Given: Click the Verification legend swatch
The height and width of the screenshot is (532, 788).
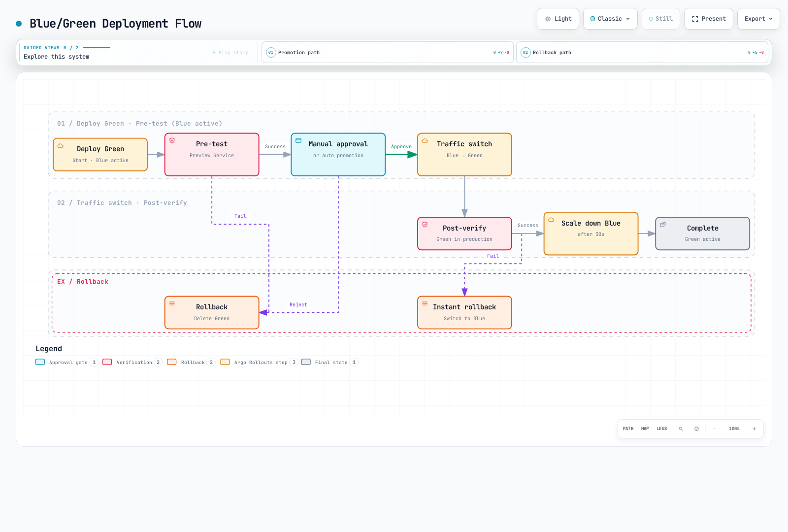Looking at the screenshot, I should [107, 362].
